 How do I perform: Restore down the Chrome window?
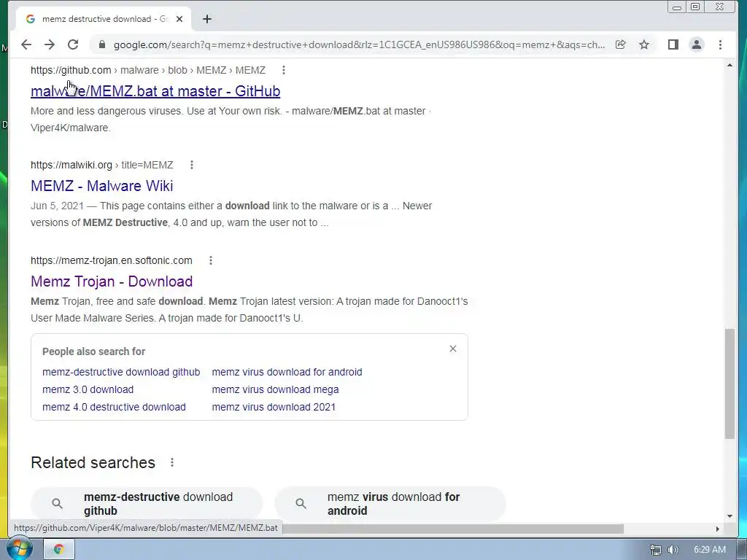(695, 7)
